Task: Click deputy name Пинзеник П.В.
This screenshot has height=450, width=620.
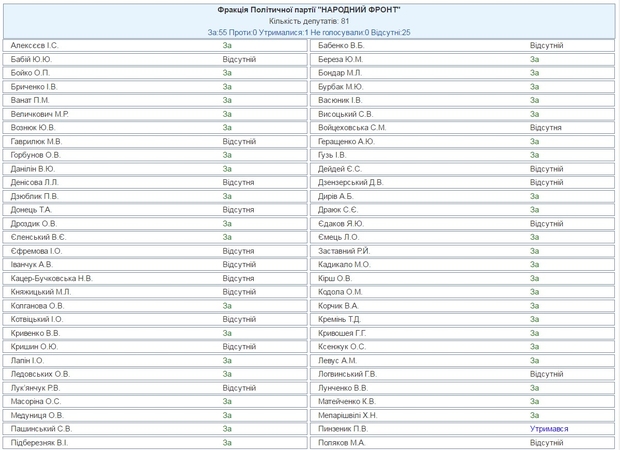Action: click(x=343, y=428)
